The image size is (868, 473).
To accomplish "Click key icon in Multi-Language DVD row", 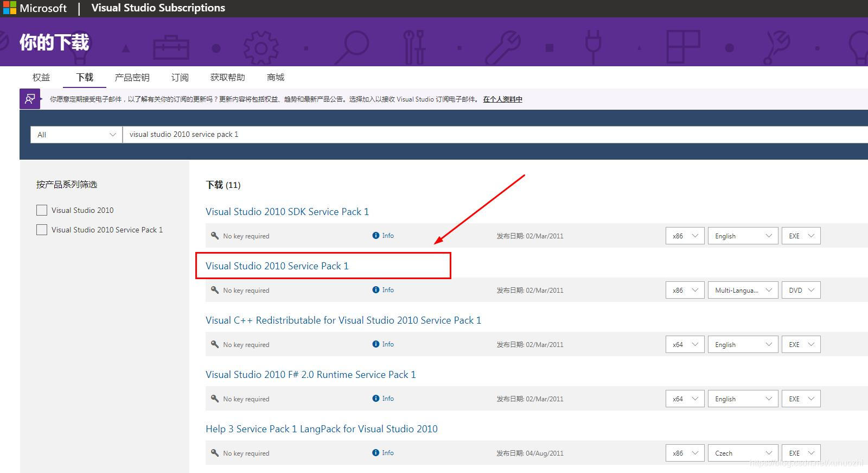I will [215, 290].
